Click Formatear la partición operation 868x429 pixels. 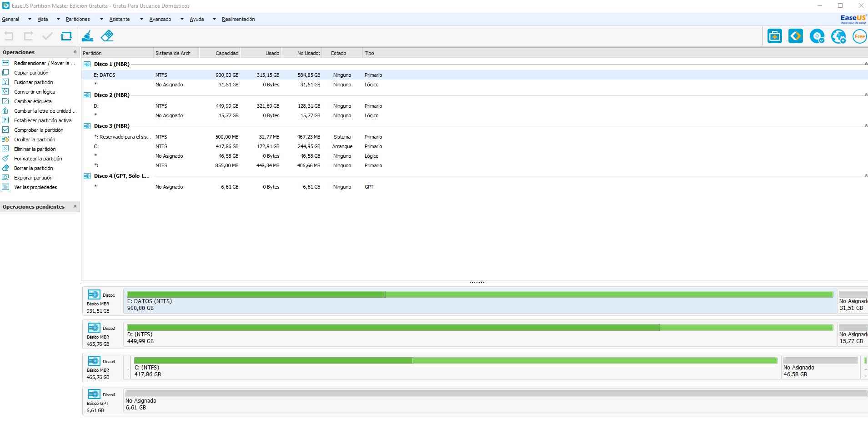[x=38, y=159]
